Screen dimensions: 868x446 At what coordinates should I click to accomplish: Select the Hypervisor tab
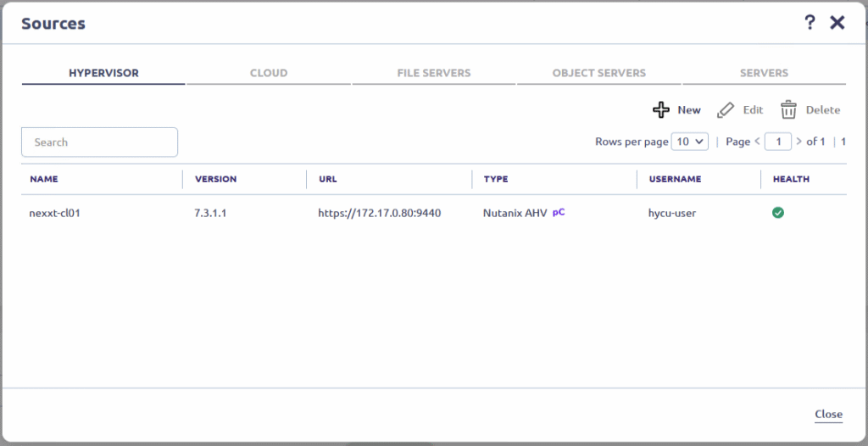103,73
